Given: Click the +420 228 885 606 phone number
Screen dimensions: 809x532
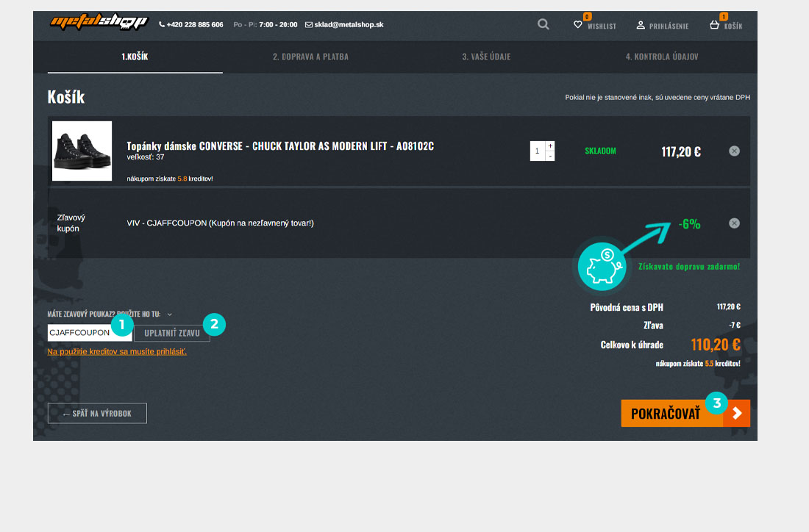Looking at the screenshot, I should click(195, 25).
